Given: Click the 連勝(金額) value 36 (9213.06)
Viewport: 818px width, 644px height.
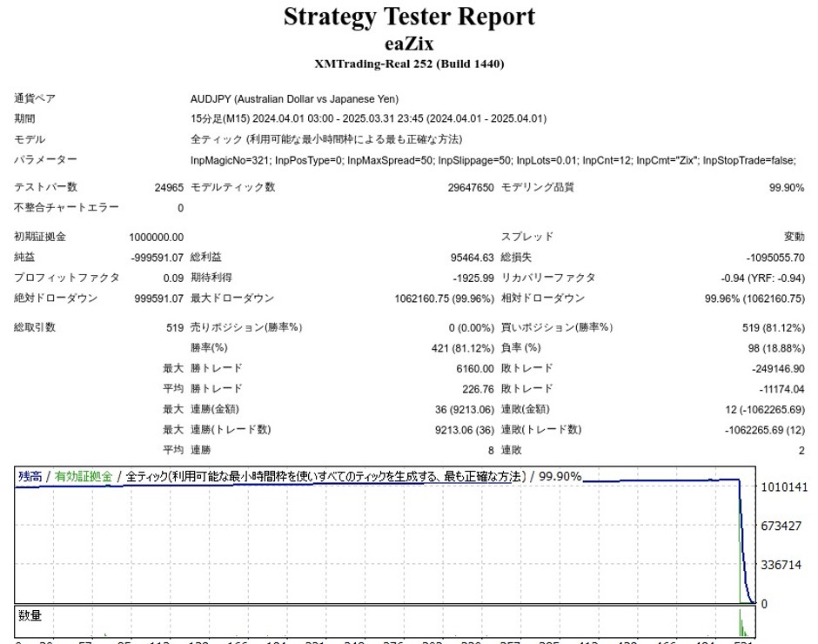Looking at the screenshot, I should [x=465, y=410].
